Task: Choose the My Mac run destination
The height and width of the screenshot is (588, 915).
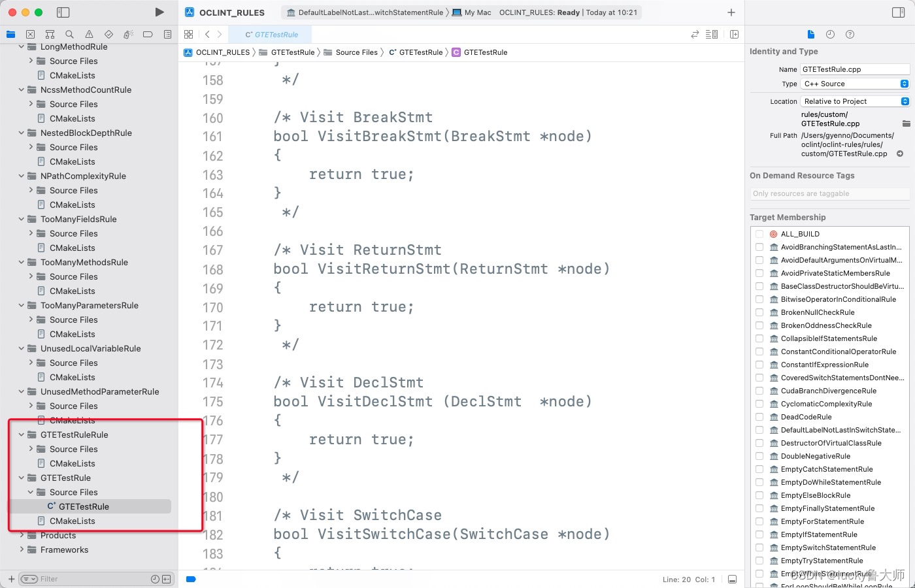Action: (x=472, y=12)
